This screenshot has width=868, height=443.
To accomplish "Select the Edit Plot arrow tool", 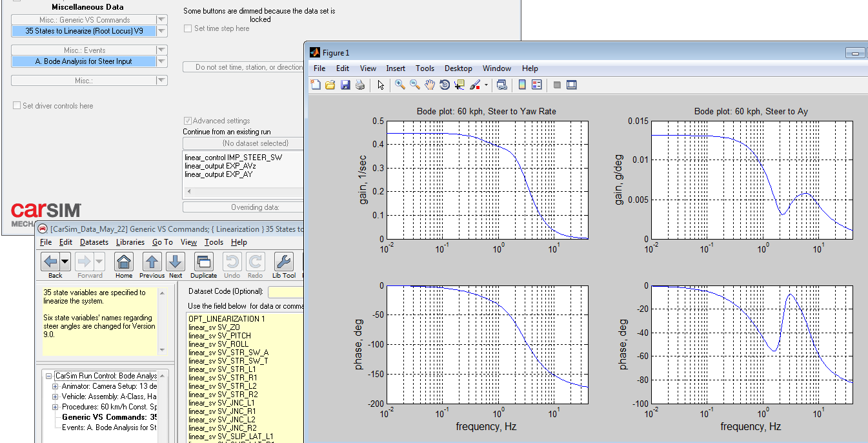I will 381,85.
